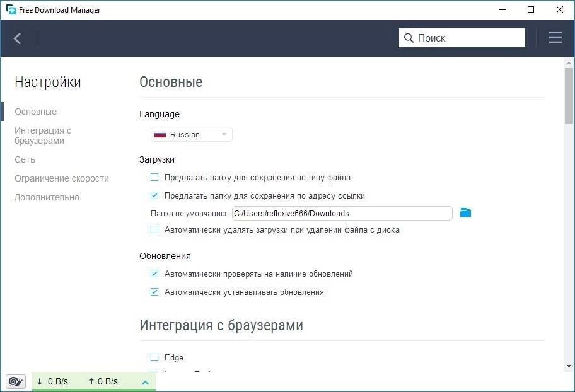
Task: Select Основные in settings sidebar
Action: 35,112
